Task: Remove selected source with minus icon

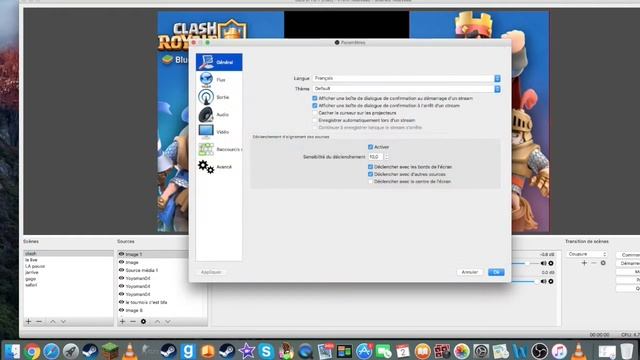Action: tap(133, 322)
